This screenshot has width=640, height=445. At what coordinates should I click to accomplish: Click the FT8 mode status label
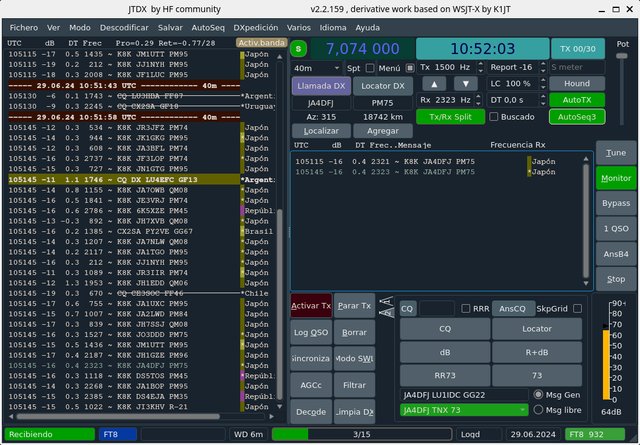(118, 434)
